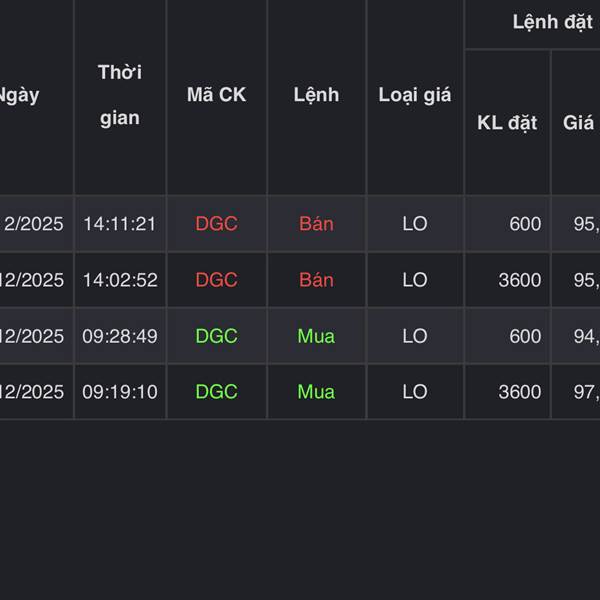Click LO price type in 14:11:21 row

tap(415, 224)
